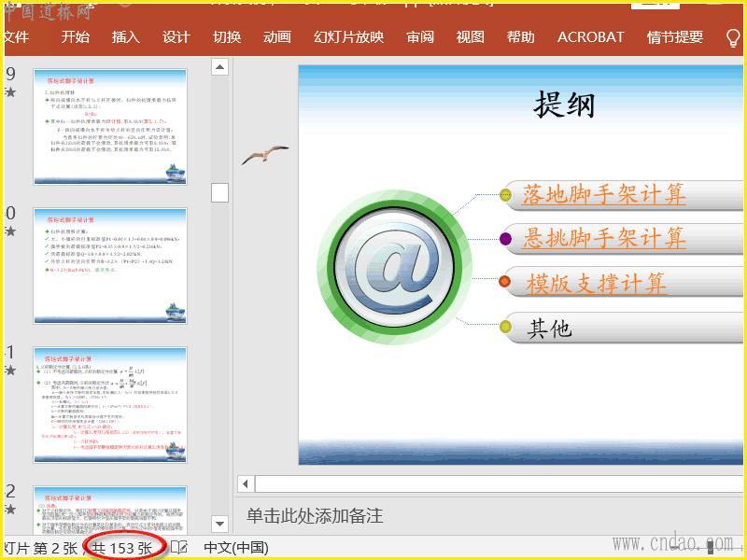
Task: Select the @ symbol graphic on slide
Action: tap(394, 268)
